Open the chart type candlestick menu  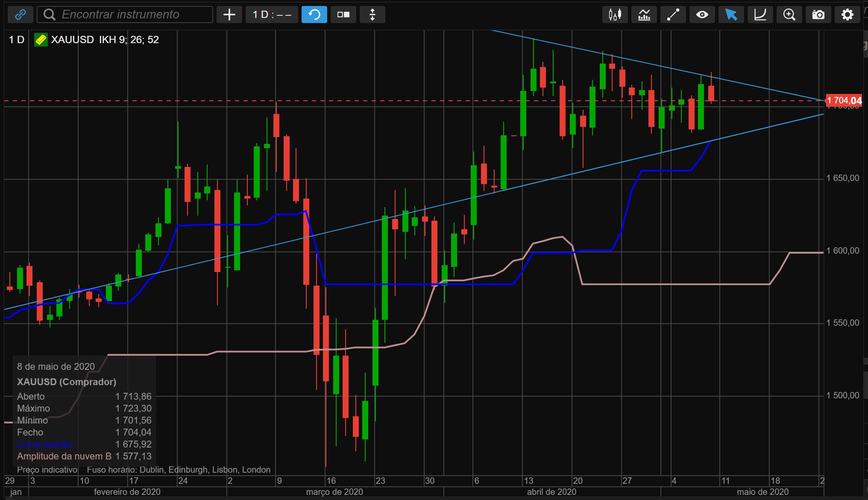coord(615,15)
